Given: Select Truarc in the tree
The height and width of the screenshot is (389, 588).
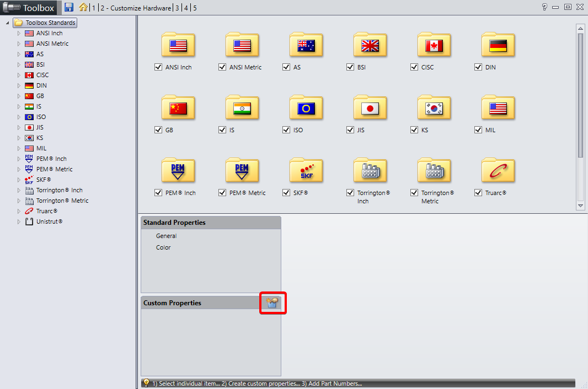Looking at the screenshot, I should point(47,212).
